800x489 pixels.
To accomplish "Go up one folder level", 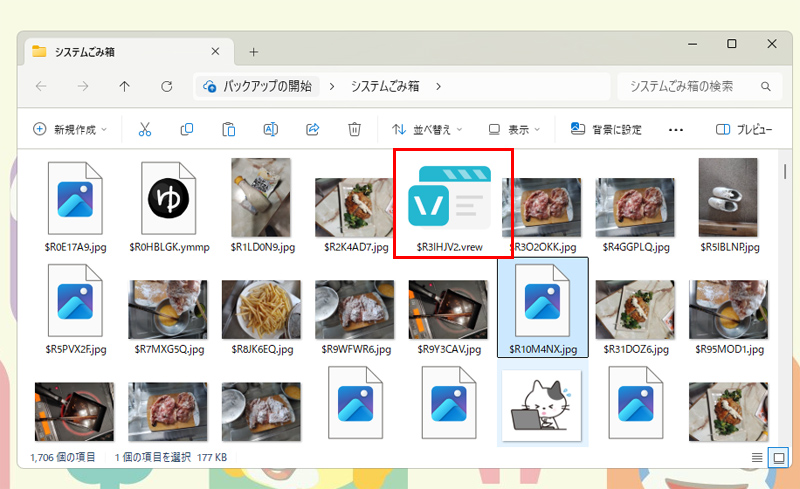I will [124, 86].
